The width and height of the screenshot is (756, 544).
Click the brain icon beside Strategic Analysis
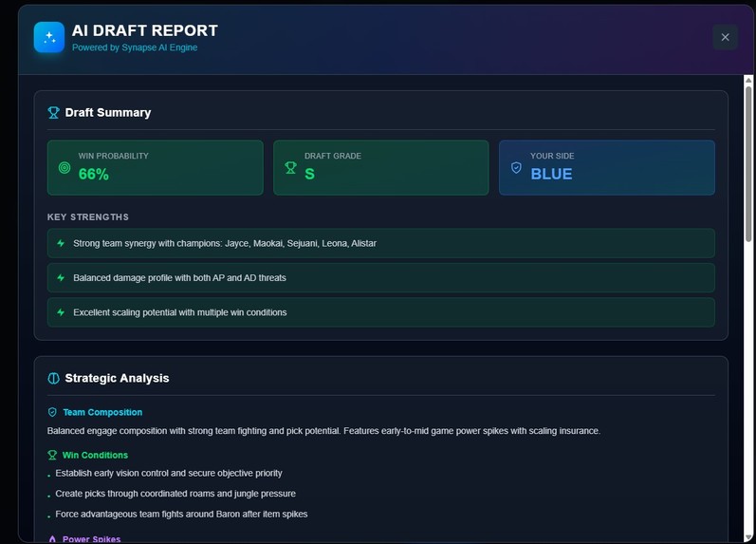[x=53, y=379]
